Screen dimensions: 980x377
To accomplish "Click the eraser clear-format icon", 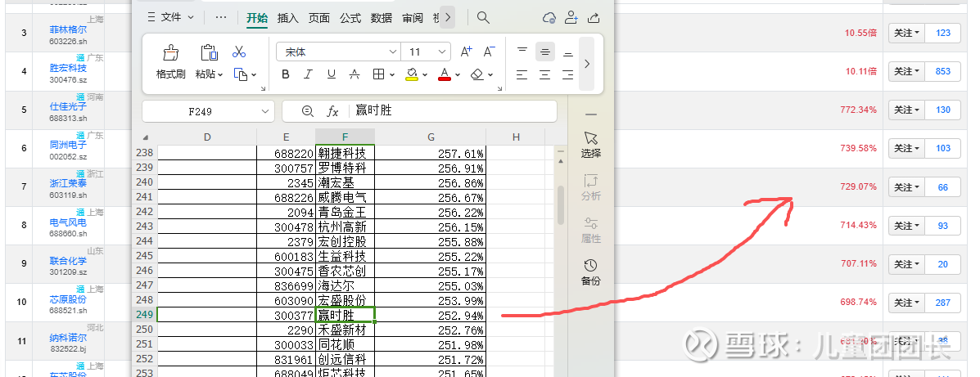I will (477, 74).
